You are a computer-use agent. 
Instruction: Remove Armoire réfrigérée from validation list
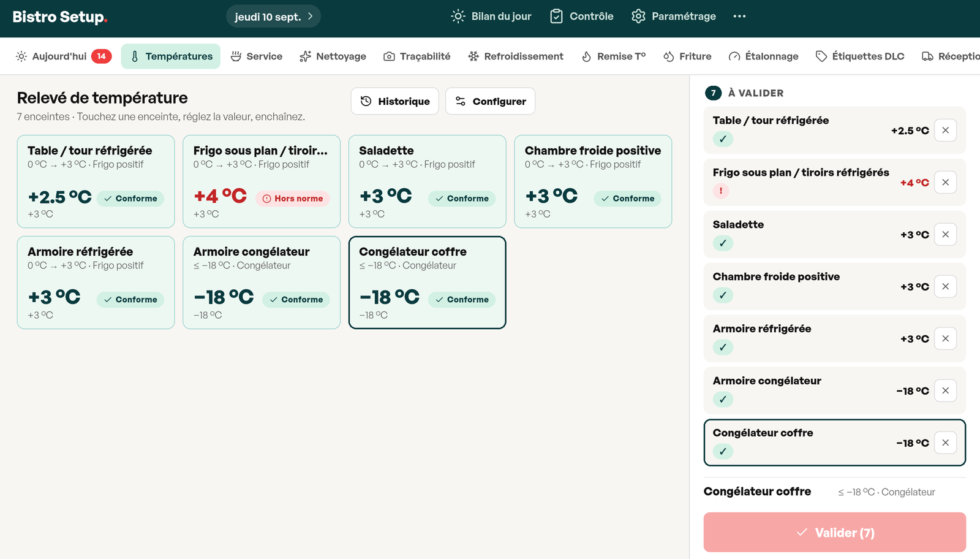(945, 338)
